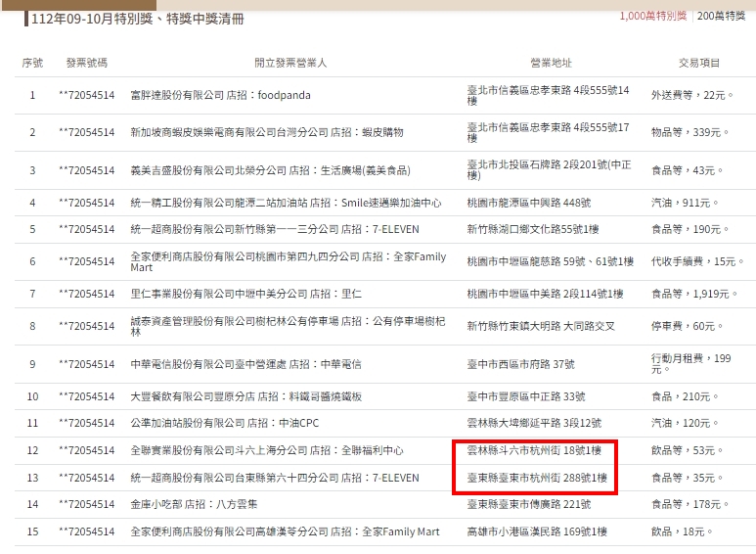Click the address 桃園市中壢區中美路2段114號1樓
The image size is (756, 554).
(546, 294)
